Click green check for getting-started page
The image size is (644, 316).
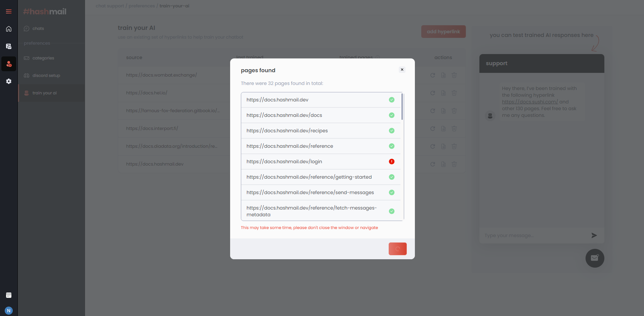(392, 177)
